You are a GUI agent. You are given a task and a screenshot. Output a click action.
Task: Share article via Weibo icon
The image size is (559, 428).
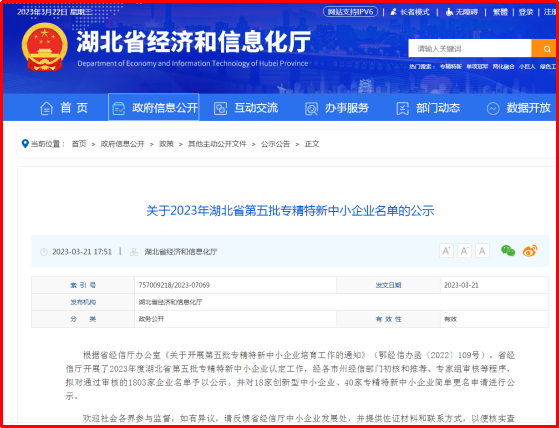tap(530, 251)
